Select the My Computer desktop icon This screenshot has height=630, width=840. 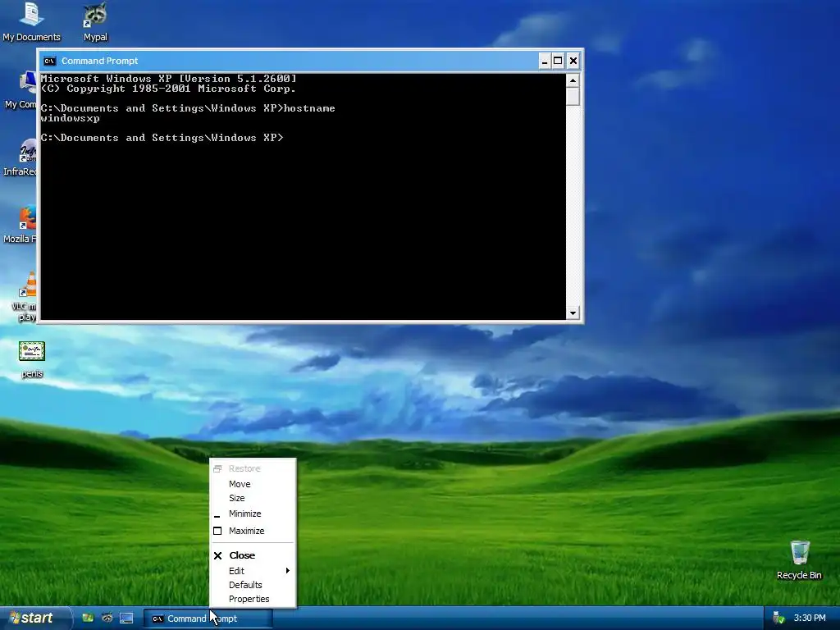click(x=21, y=89)
